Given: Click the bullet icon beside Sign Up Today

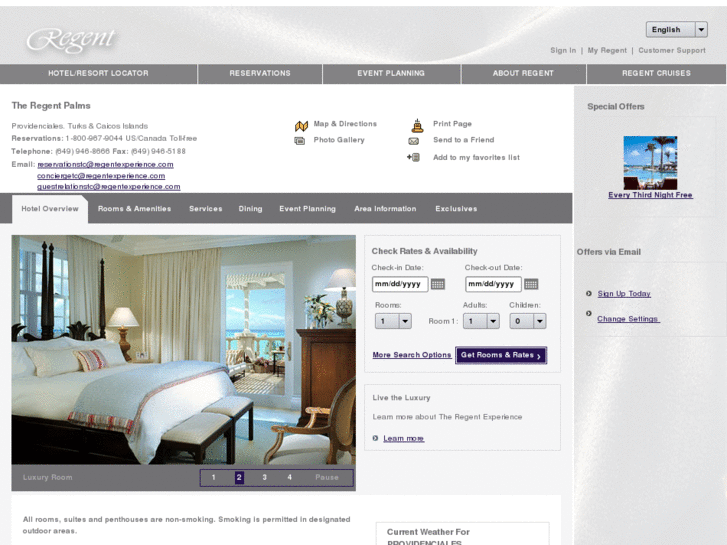Looking at the screenshot, I should 589,293.
